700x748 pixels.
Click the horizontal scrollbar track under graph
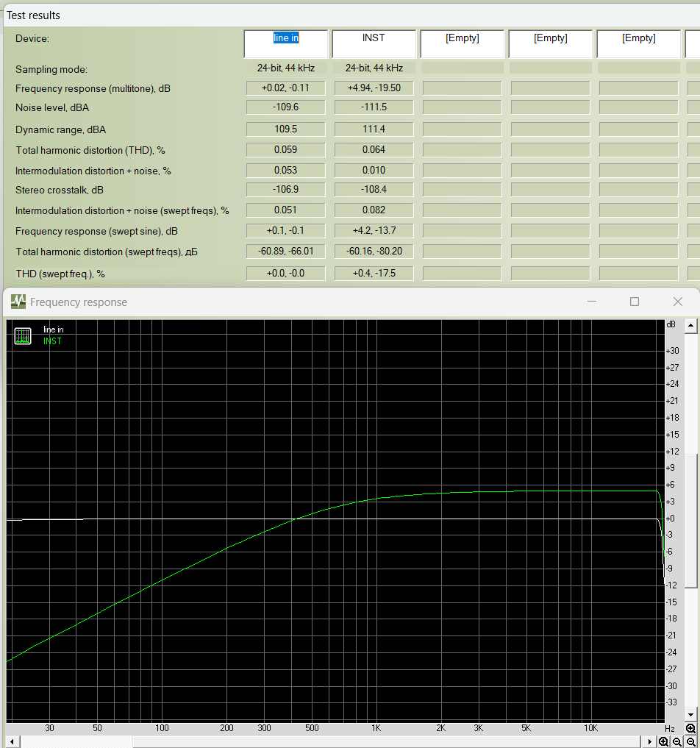coord(331,742)
